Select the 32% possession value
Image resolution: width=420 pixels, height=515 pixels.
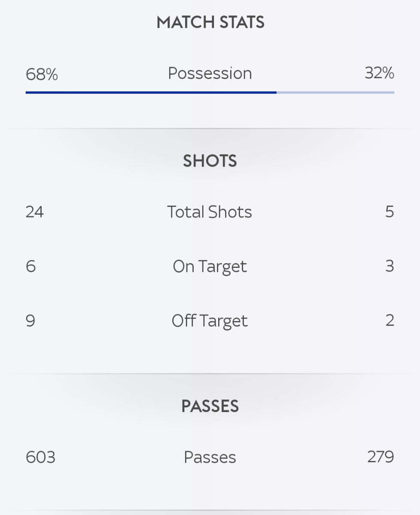click(379, 73)
